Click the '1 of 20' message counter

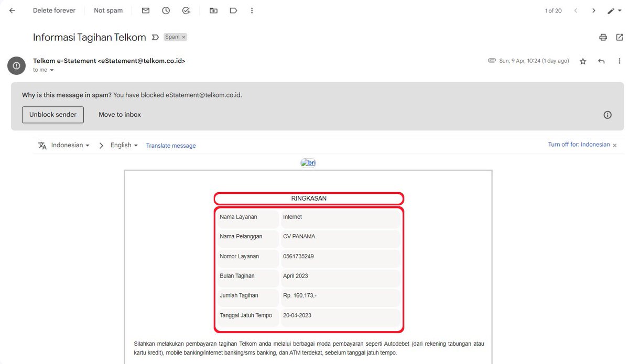click(x=554, y=10)
